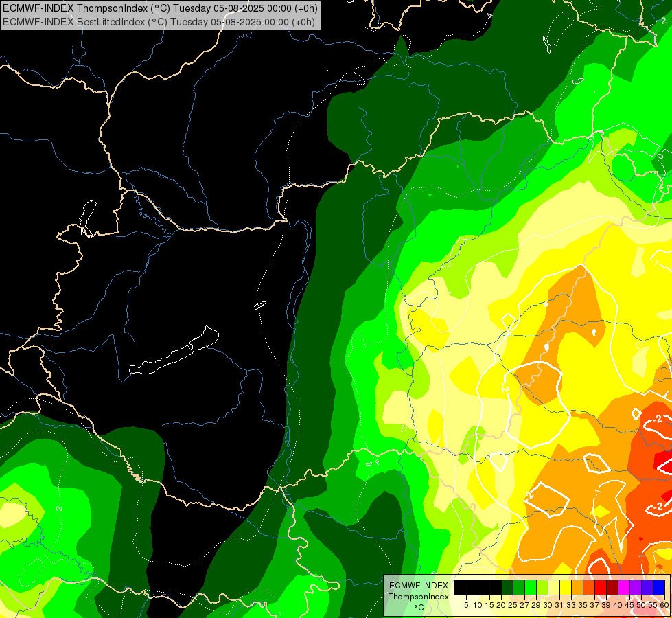Select the bright green 27–29 legend swatch
Image resolution: width=672 pixels, height=618 pixels.
tap(531, 588)
